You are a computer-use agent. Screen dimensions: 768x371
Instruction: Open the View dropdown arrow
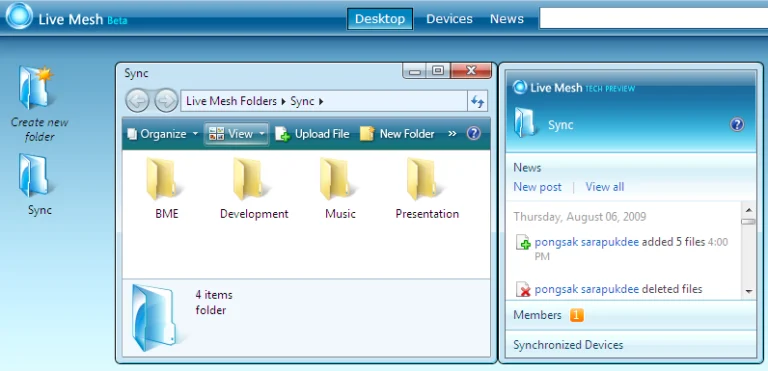(x=262, y=134)
